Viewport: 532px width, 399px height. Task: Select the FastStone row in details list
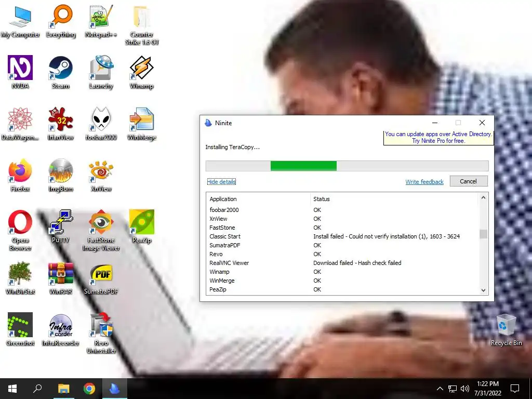tap(343, 228)
